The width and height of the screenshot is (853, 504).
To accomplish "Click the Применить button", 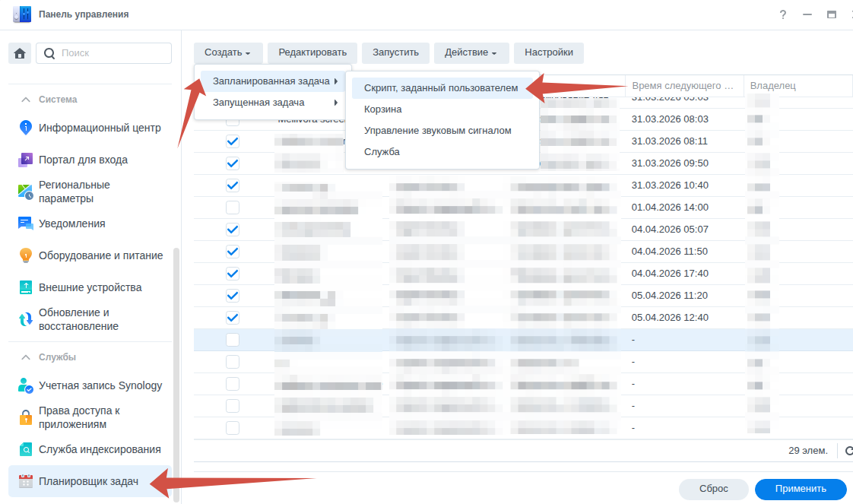I will (800, 489).
